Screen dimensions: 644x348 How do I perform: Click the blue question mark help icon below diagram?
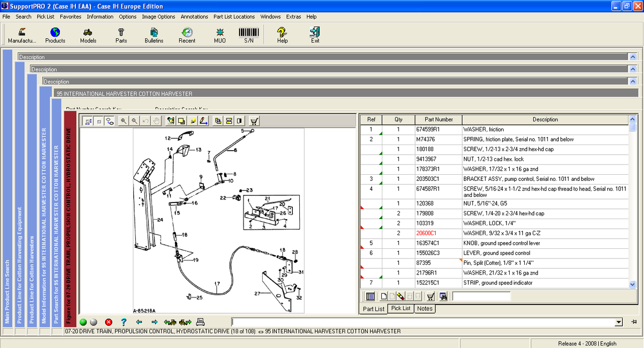click(x=123, y=322)
